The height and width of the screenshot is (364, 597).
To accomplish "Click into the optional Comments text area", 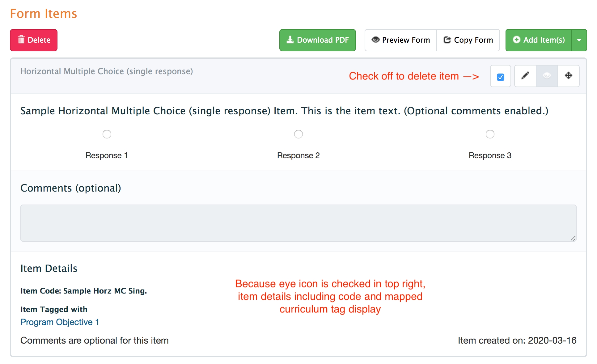I will pos(298,223).
